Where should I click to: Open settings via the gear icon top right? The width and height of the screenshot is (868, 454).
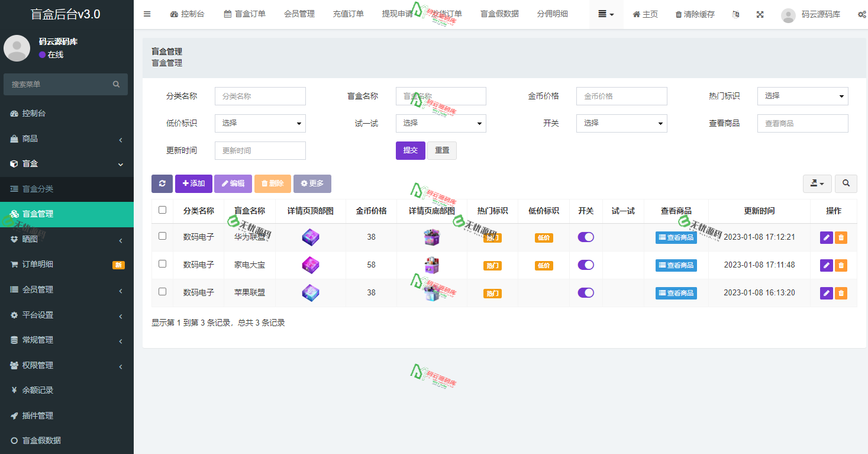[x=862, y=14]
